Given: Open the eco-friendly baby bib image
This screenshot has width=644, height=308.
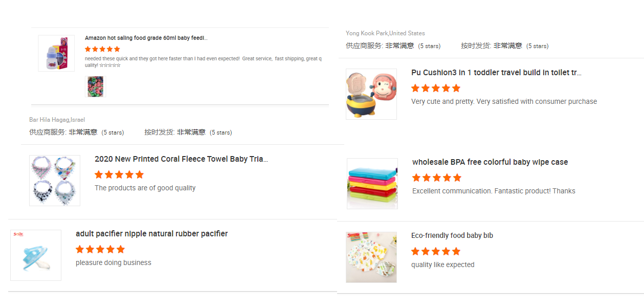Looking at the screenshot, I should point(371,257).
